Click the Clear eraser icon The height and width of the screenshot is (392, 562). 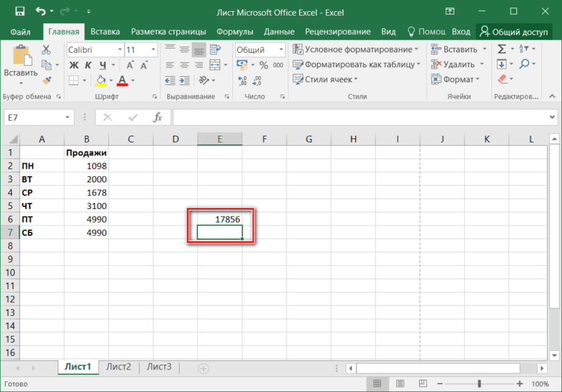click(x=502, y=79)
